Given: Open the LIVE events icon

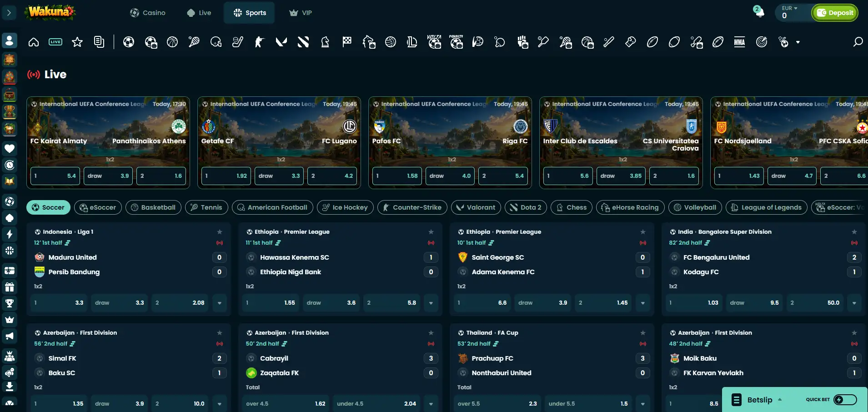Looking at the screenshot, I should point(55,42).
